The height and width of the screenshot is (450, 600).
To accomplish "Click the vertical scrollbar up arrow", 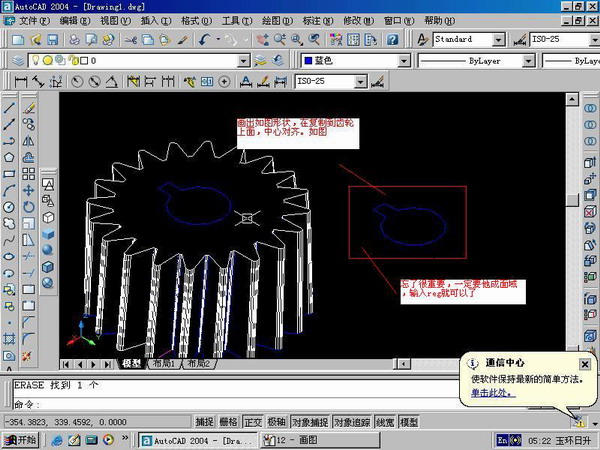I will [572, 99].
